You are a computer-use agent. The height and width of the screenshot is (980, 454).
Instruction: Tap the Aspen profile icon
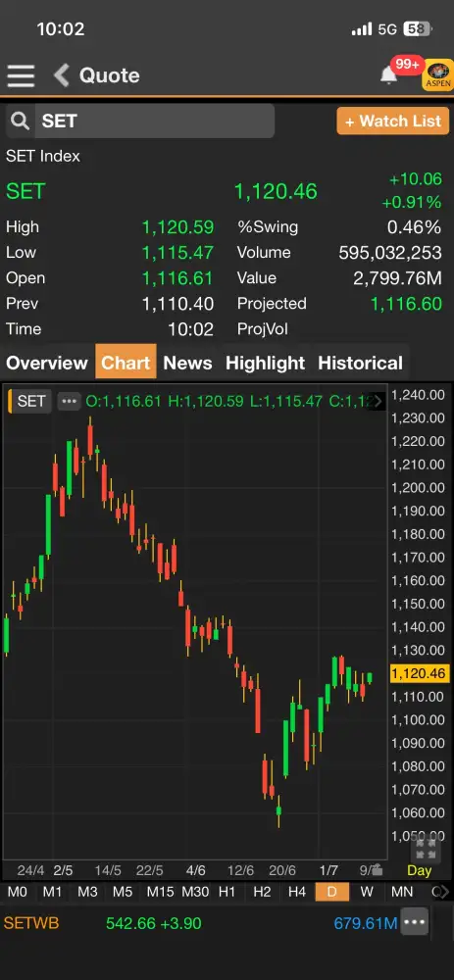(438, 75)
